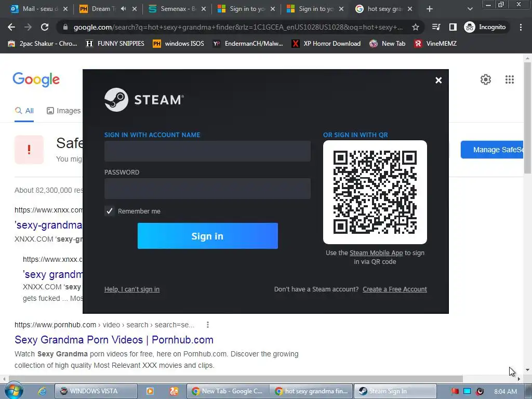Expand the tab search dropdown arrow
The height and width of the screenshot is (399, 532).
point(470,9)
